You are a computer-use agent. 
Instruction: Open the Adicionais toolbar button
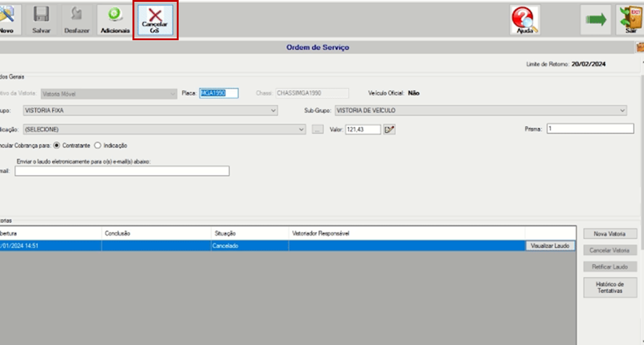(x=115, y=20)
